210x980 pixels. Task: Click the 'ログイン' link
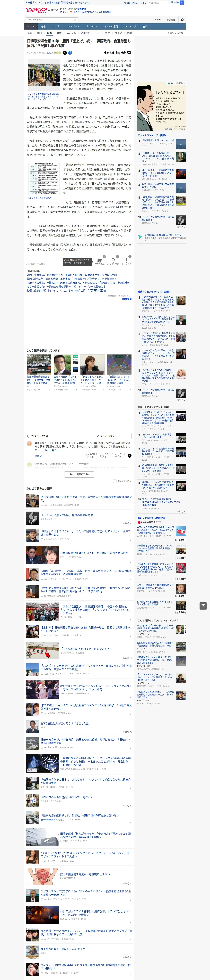(64, 12)
